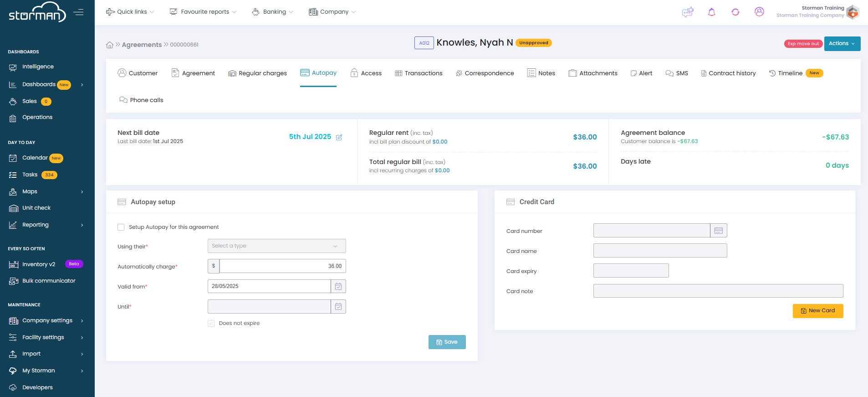Open the Valid from calendar picker

click(338, 286)
